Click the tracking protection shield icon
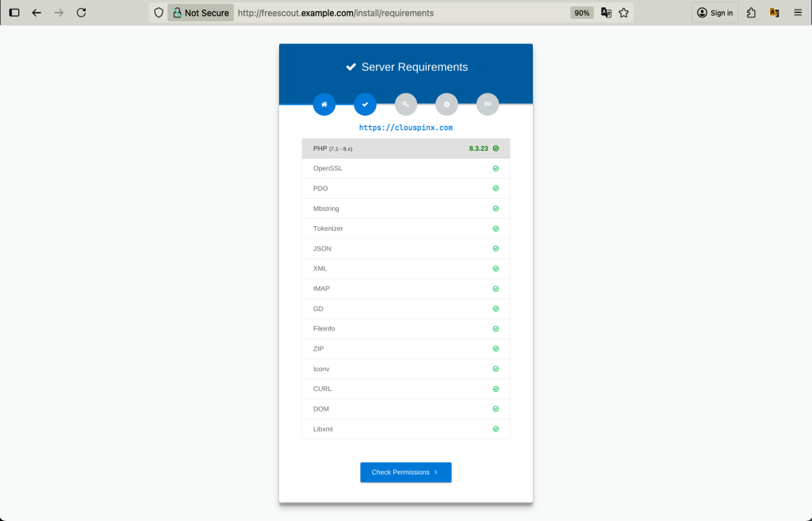The height and width of the screenshot is (521, 812). pyautogui.click(x=158, y=12)
